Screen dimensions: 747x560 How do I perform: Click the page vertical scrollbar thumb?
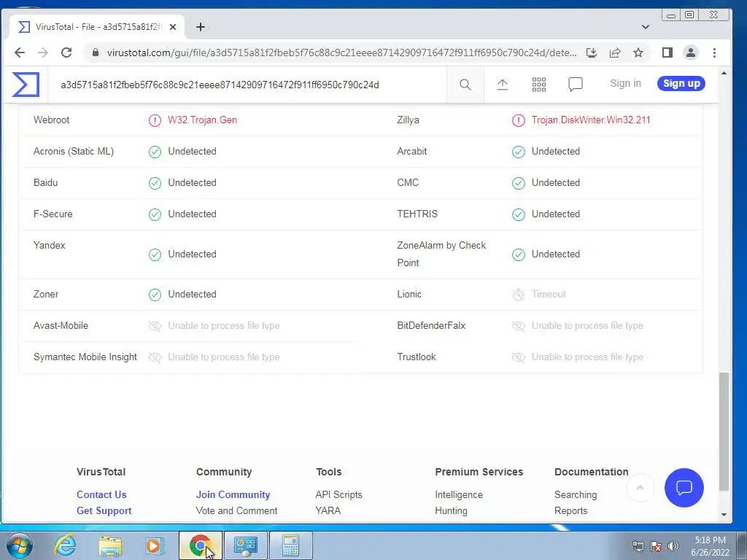[x=724, y=432]
